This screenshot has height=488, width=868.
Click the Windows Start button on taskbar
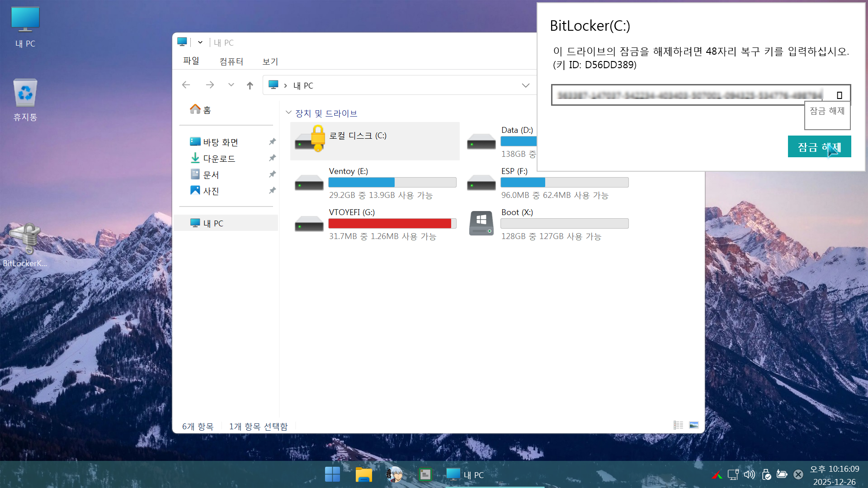332,474
